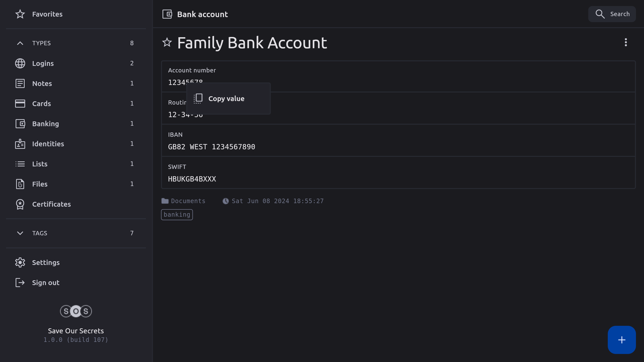Expand the TAGS section chevron
Viewport: 644px width, 362px height.
20,233
